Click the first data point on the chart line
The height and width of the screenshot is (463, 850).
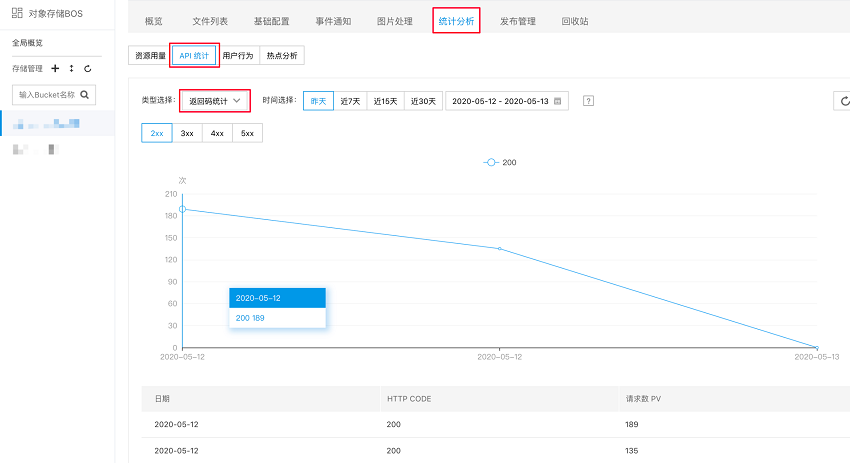[x=182, y=209]
